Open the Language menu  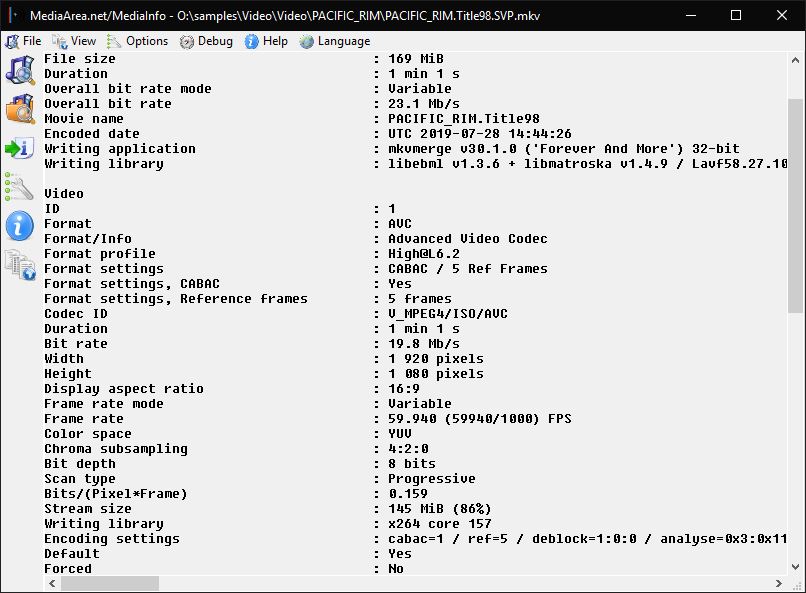click(x=335, y=41)
